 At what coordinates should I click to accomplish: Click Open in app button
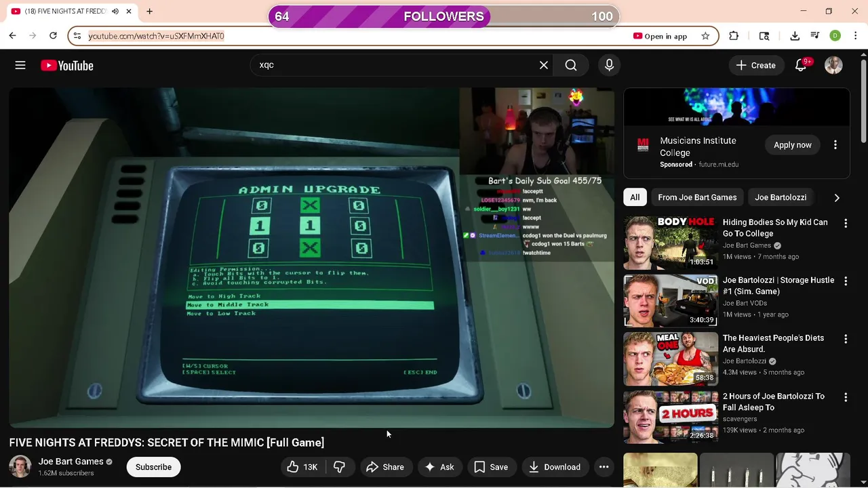point(660,36)
